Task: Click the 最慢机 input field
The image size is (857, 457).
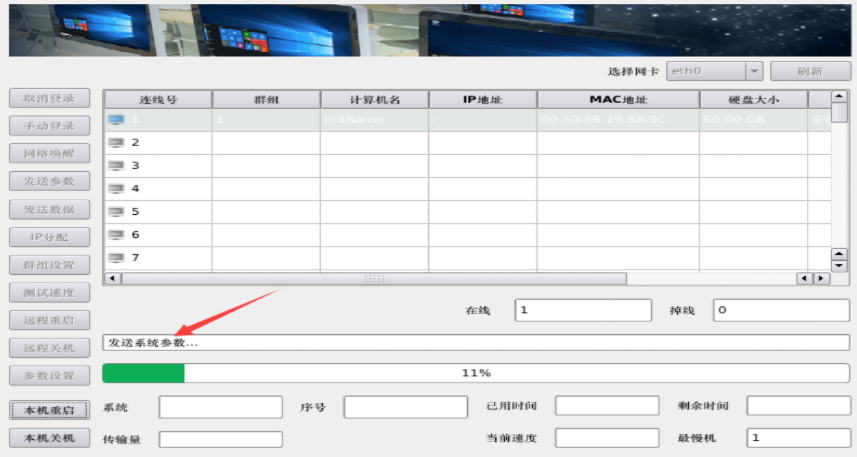Action: tap(798, 438)
